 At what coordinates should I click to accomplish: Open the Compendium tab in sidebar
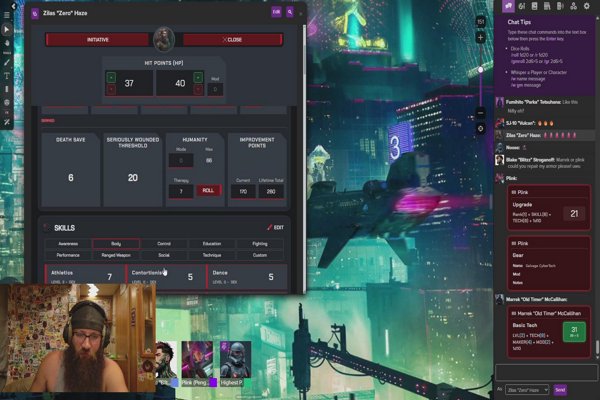coord(547,6)
